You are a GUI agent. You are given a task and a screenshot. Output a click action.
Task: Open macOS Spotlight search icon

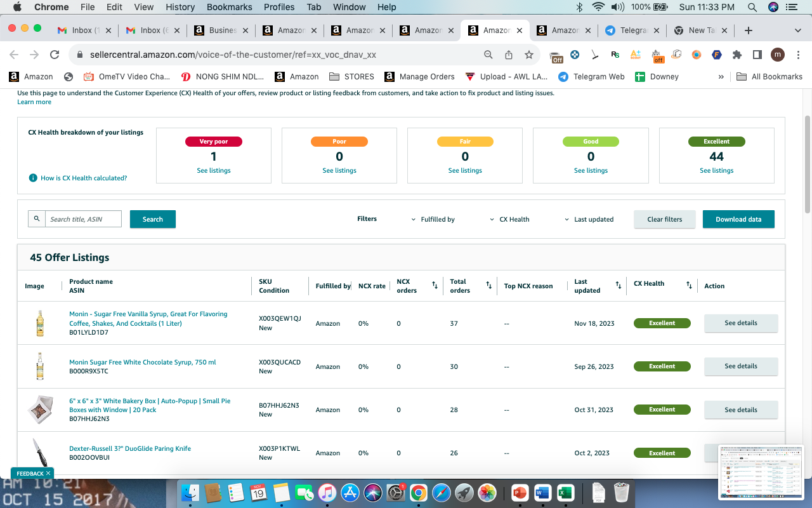pos(752,7)
